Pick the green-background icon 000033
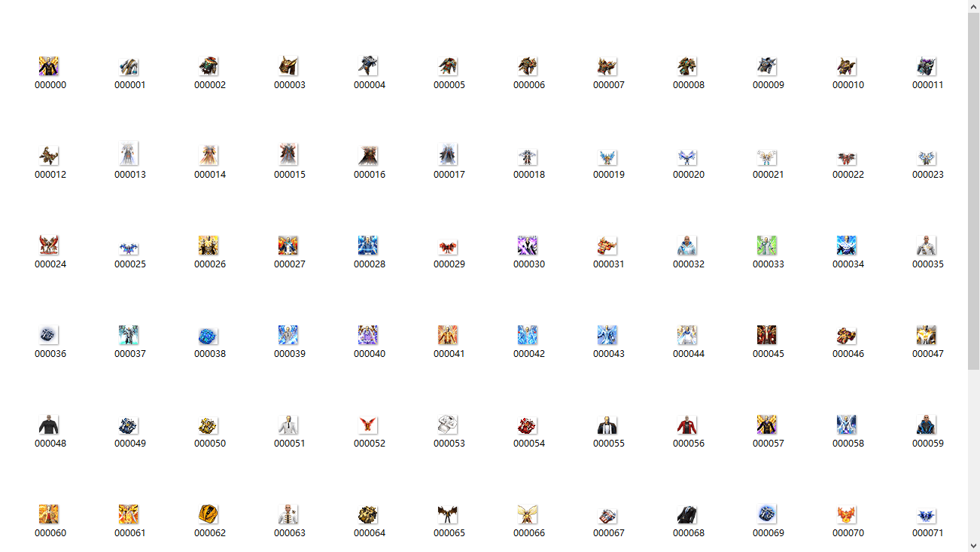 [768, 246]
